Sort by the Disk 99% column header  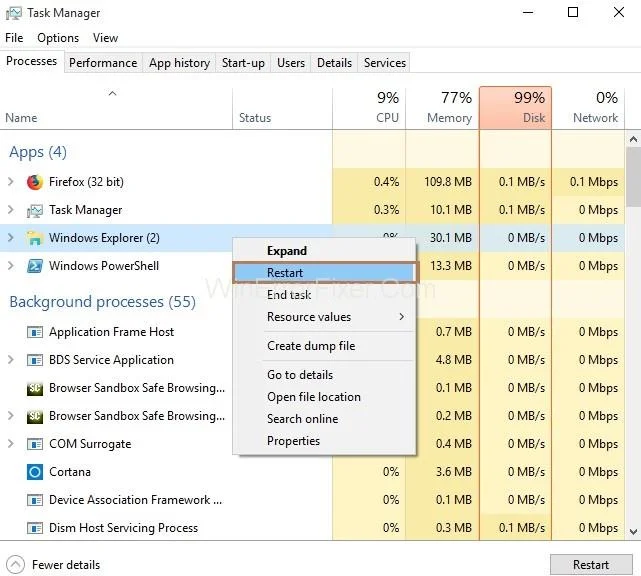[x=515, y=108]
